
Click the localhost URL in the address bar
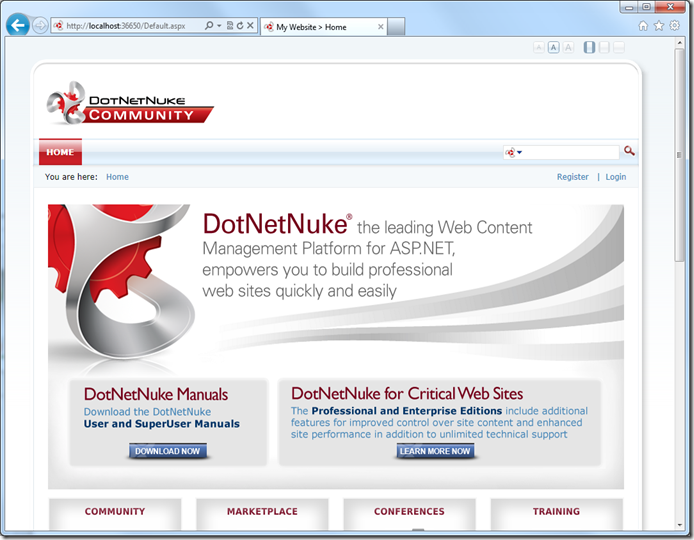pos(126,26)
